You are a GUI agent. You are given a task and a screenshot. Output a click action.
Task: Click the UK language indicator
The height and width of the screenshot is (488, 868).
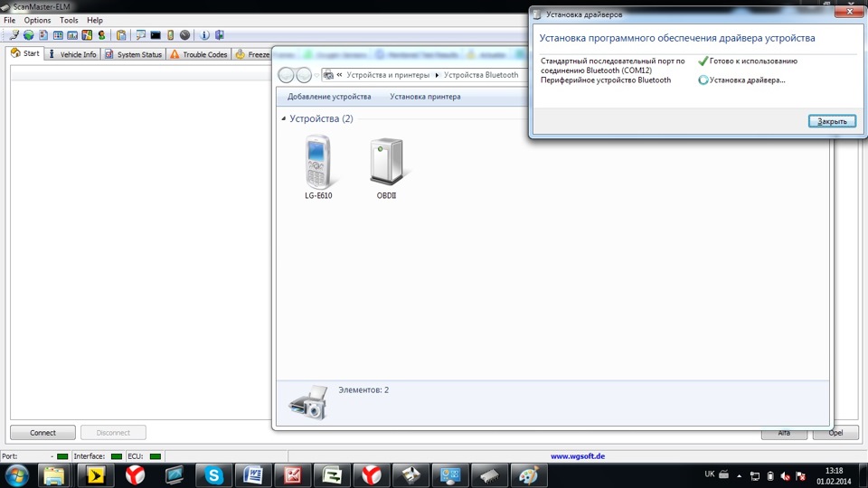point(710,474)
